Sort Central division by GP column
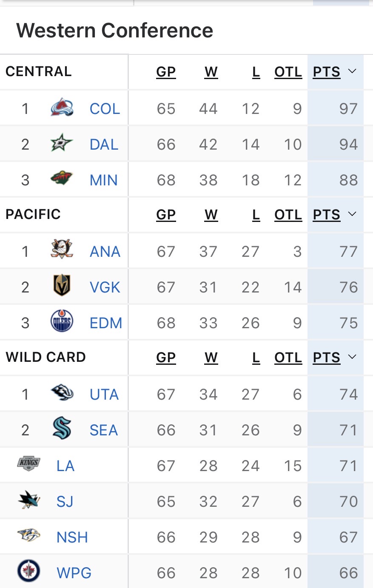373x588 pixels. [166, 72]
